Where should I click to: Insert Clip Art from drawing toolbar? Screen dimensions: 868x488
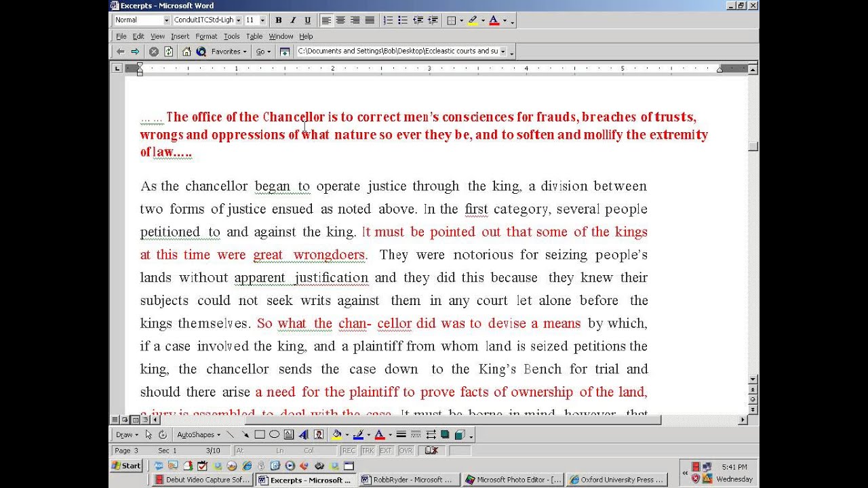318,435
